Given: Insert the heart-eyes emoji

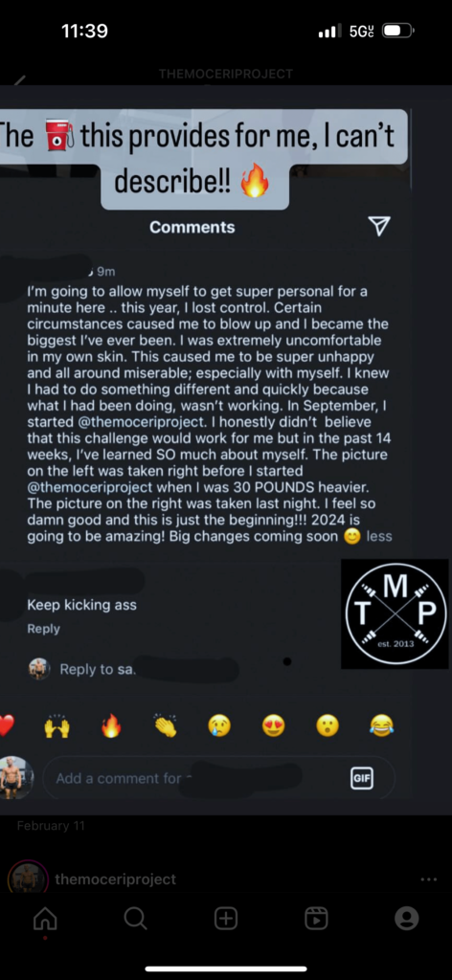Looking at the screenshot, I should [273, 726].
